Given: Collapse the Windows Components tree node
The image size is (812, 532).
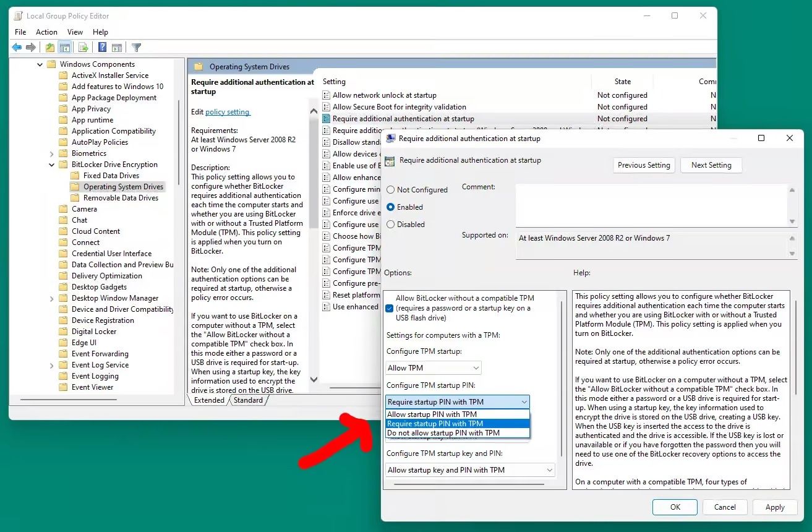Looking at the screenshot, I should (x=40, y=64).
